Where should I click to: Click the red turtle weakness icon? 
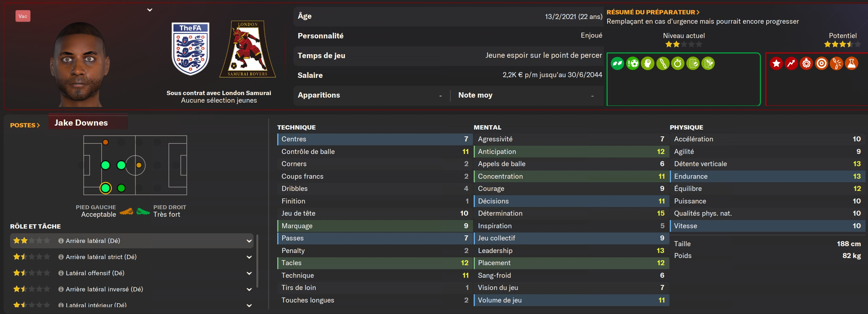tap(806, 64)
